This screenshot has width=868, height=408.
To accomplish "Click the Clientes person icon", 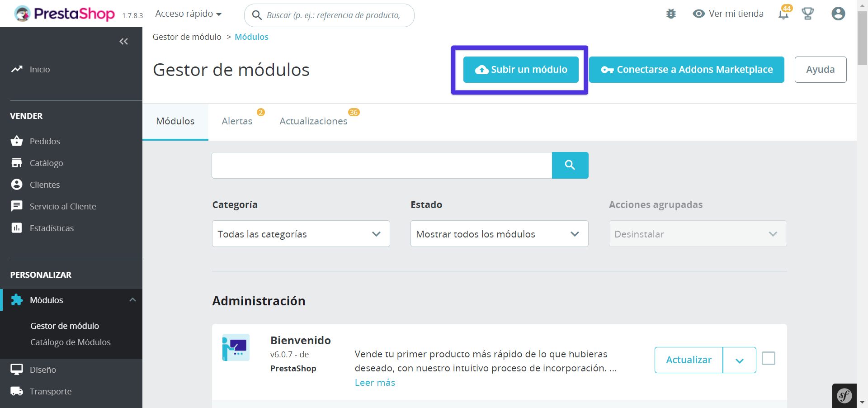I will pyautogui.click(x=17, y=184).
